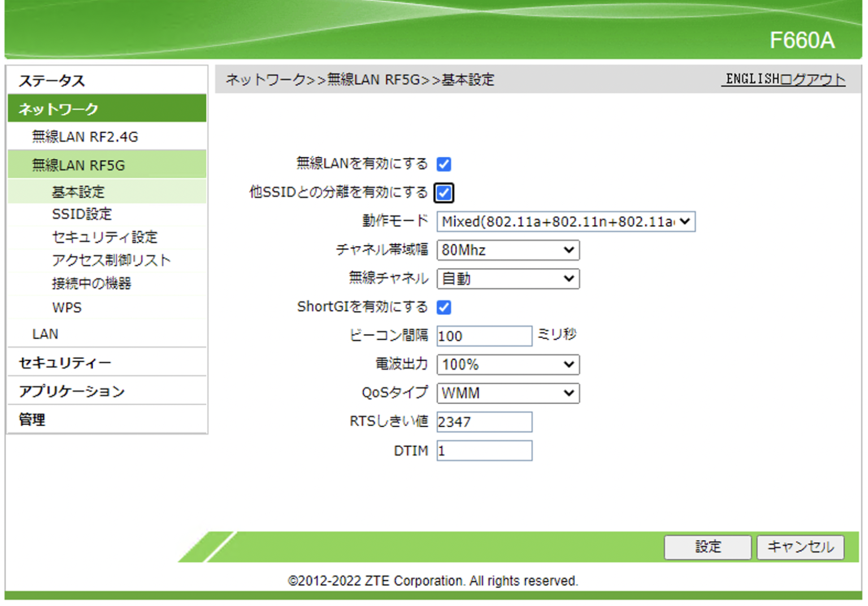Click the breadcrumb ネットワーク>>無線LAN RF5G>>基本設定

[360, 80]
